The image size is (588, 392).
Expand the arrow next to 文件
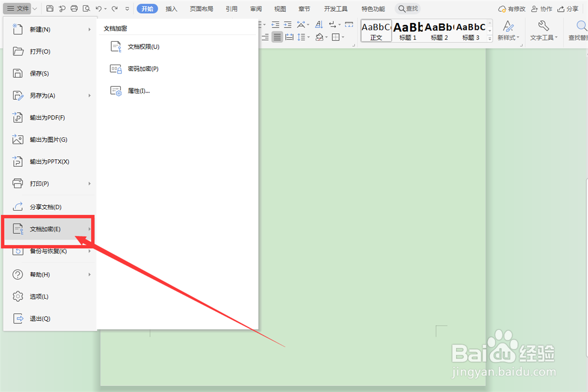[35, 9]
